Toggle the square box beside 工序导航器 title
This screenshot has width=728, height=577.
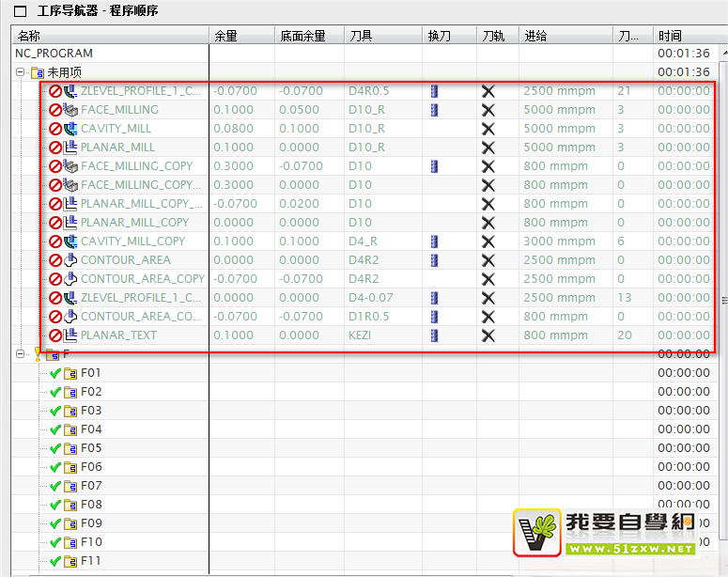click(x=20, y=11)
